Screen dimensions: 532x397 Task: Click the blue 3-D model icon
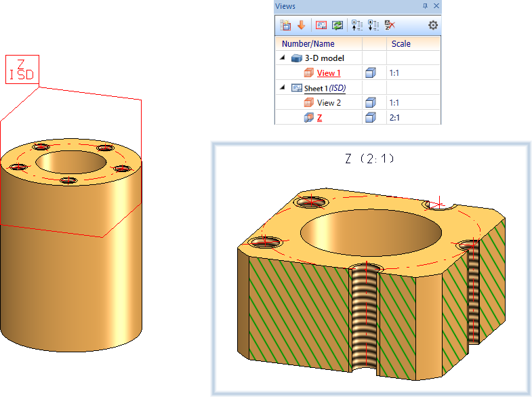point(297,58)
